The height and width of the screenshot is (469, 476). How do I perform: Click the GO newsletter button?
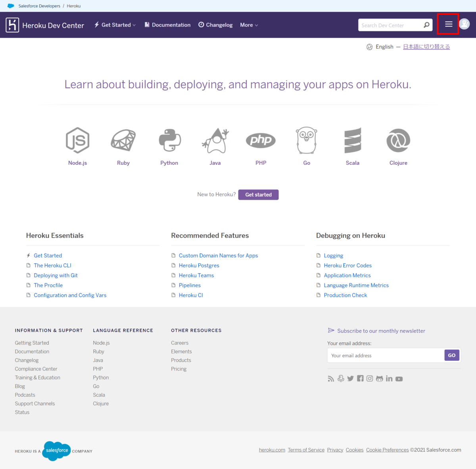(452, 355)
